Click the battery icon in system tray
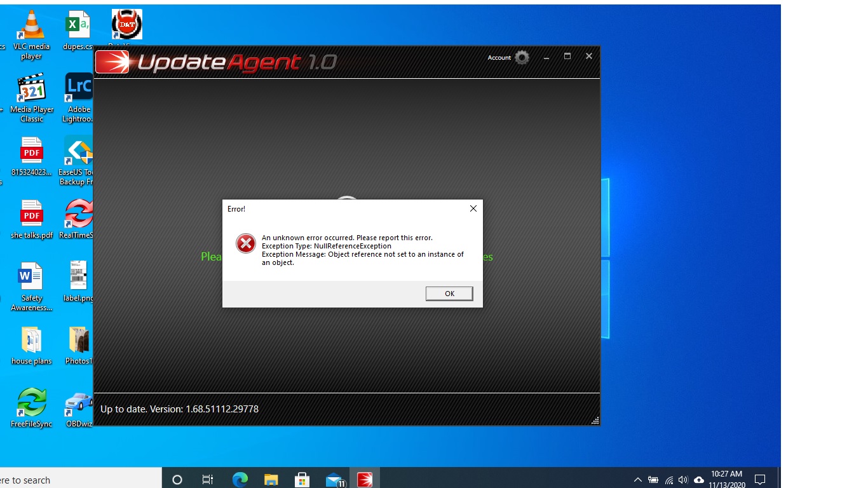Image resolution: width=868 pixels, height=488 pixels. [x=653, y=480]
